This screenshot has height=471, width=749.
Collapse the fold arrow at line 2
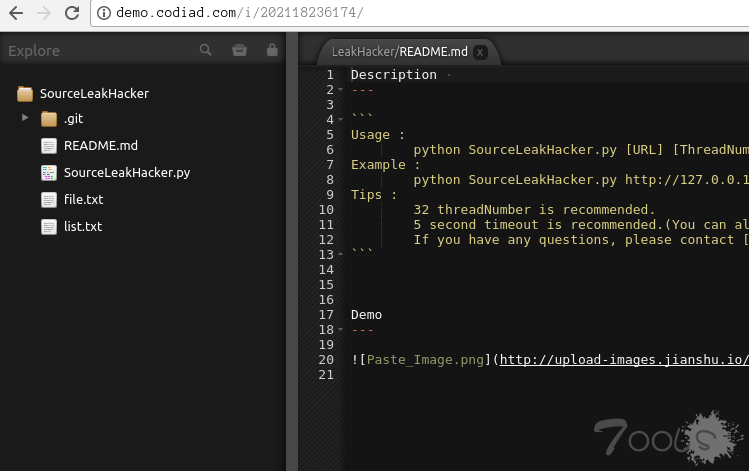click(341, 90)
